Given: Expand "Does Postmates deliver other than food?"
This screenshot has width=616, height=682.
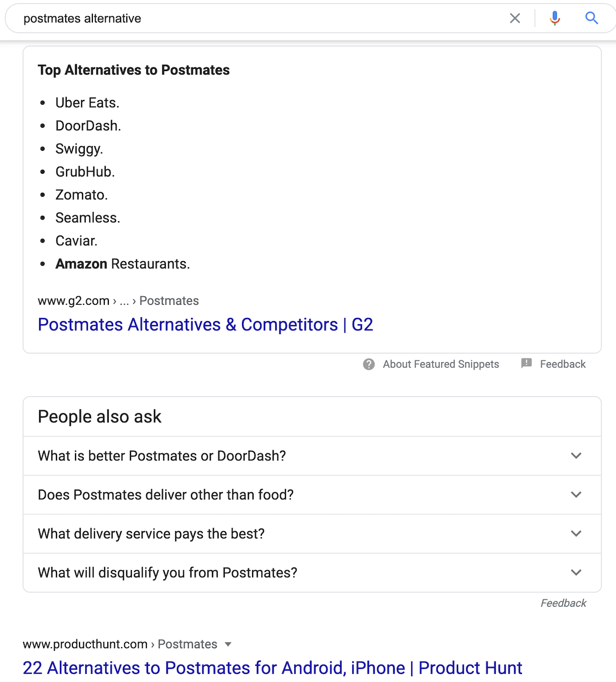Looking at the screenshot, I should (x=575, y=495).
